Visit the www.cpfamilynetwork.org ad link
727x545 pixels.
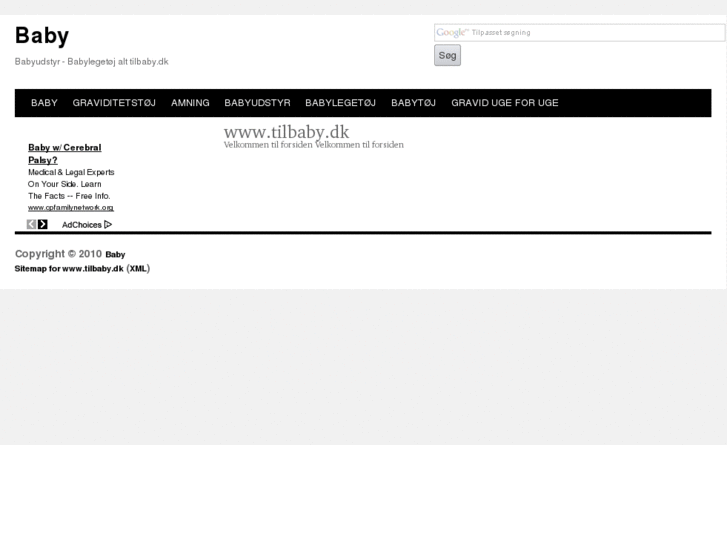(70, 208)
